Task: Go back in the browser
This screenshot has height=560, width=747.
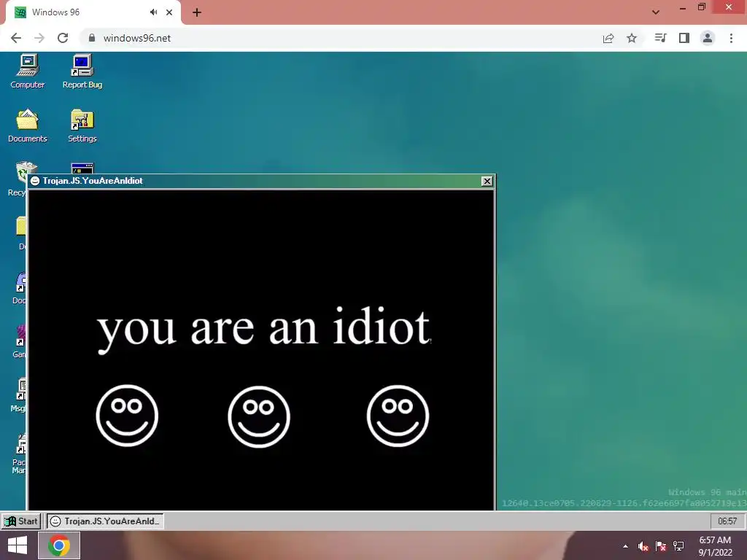Action: click(16, 38)
